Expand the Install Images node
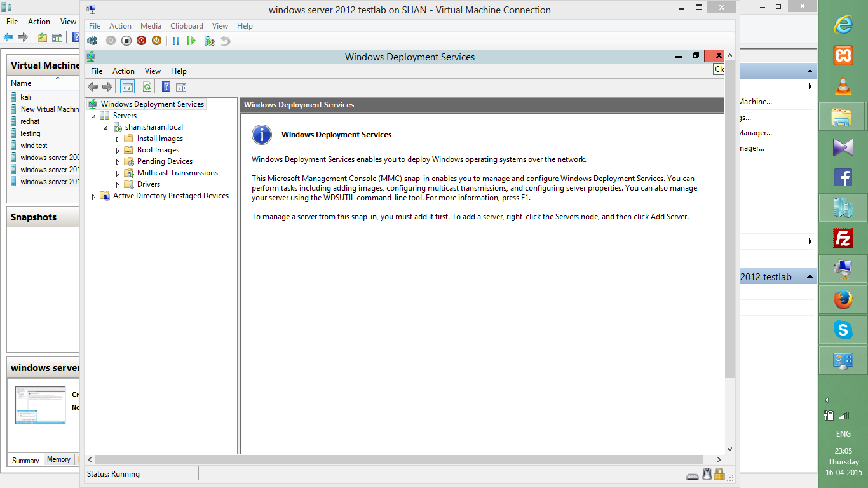The width and height of the screenshot is (868, 488). click(x=118, y=139)
